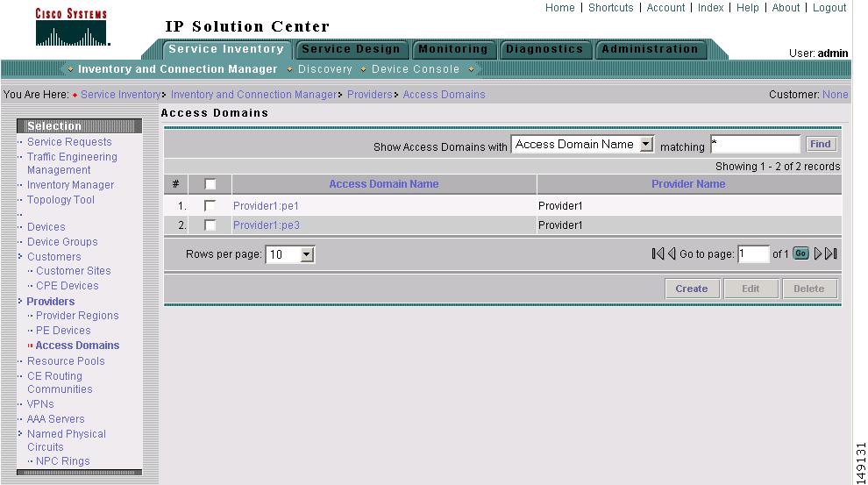Select the Discovery submenu item
The height and width of the screenshot is (485, 868).
coord(325,69)
